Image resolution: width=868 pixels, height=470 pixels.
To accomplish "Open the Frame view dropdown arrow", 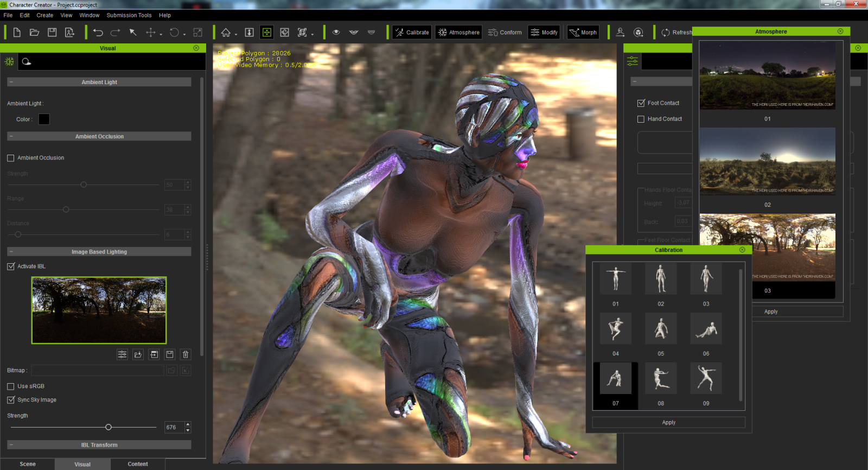I will click(x=312, y=34).
